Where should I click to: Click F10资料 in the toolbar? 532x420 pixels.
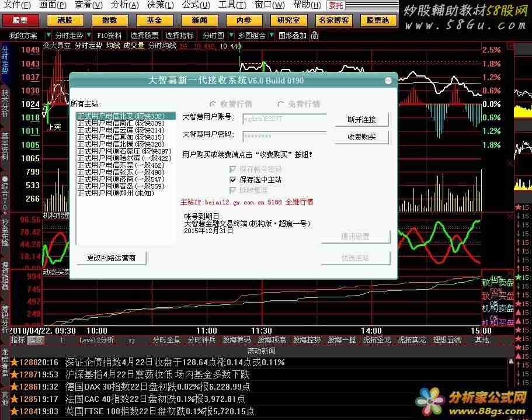pos(109,35)
